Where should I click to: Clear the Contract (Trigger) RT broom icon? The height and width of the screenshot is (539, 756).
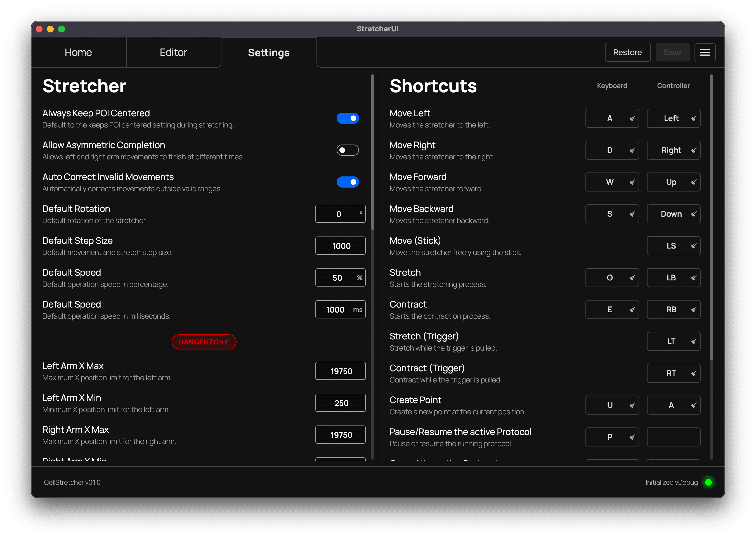pos(693,373)
